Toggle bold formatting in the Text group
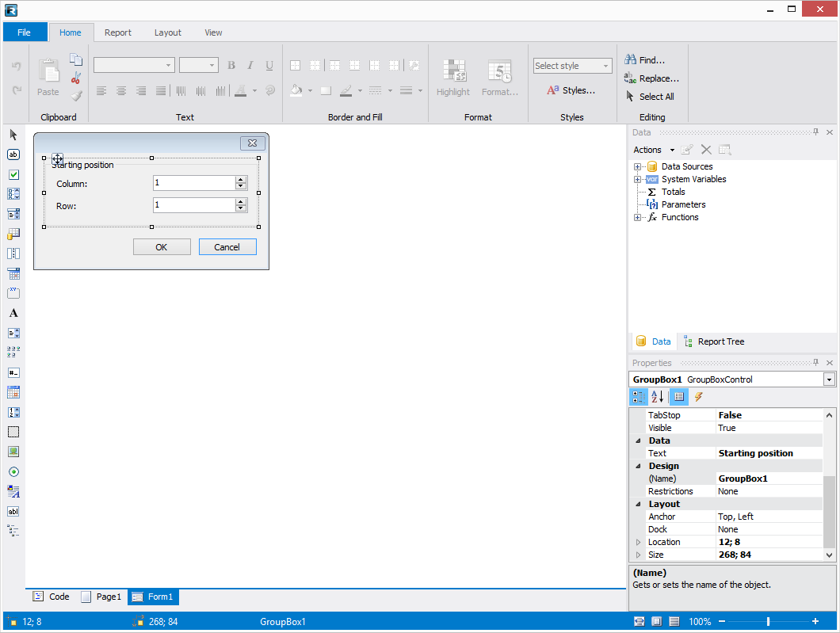Viewport: 840px width, 633px height. coord(231,65)
